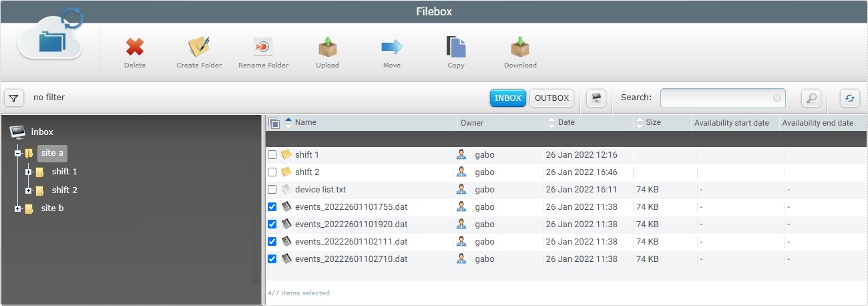
Task: Click the events_20222601102111.dat file name
Action: [351, 241]
